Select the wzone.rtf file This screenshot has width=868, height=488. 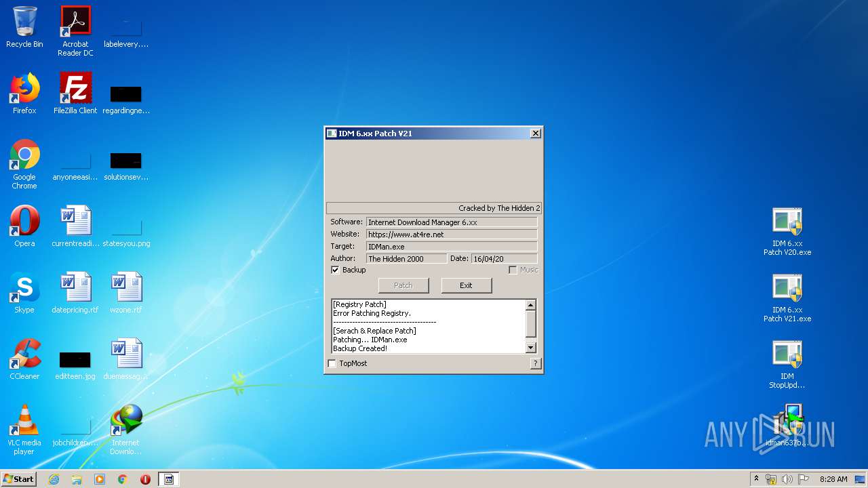(126, 293)
